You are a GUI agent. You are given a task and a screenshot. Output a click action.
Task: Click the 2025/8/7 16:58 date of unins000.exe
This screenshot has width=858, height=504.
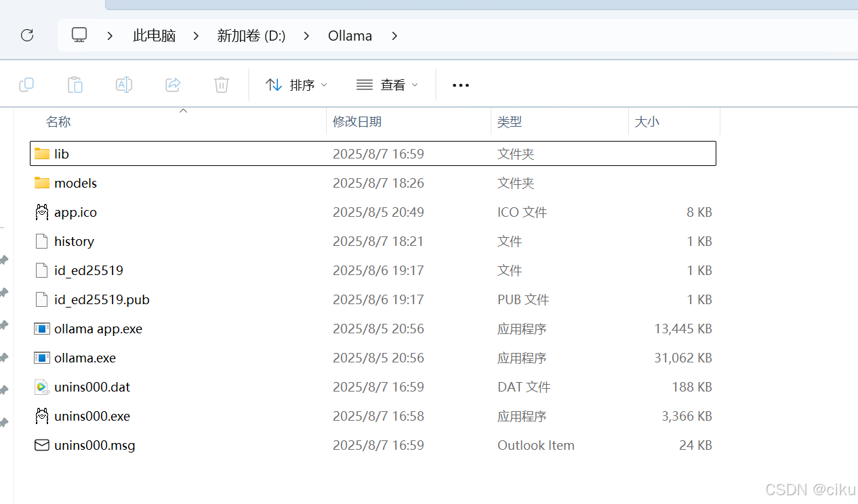tap(378, 416)
